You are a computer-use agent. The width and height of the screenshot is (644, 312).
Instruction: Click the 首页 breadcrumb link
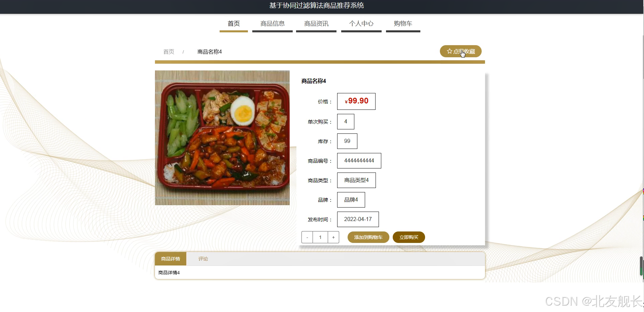point(168,52)
